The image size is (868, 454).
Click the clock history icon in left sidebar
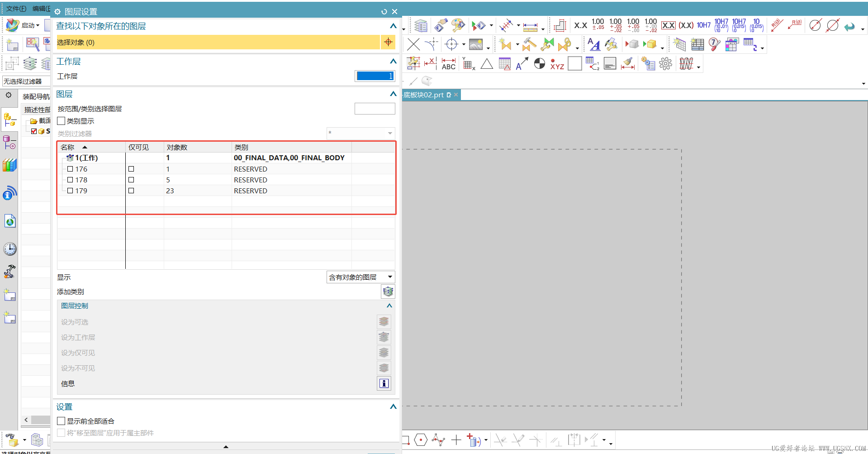coord(10,249)
